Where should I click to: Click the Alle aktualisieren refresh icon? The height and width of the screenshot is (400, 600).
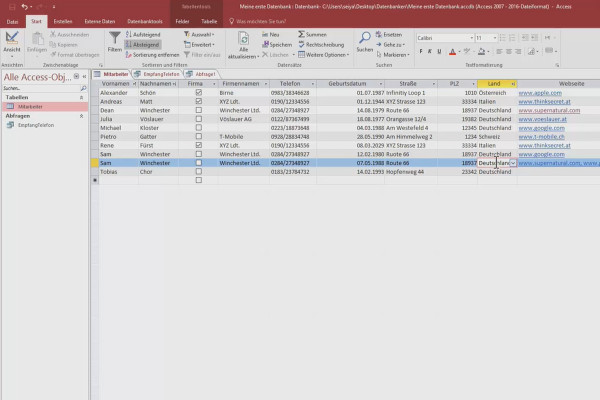(x=243, y=39)
